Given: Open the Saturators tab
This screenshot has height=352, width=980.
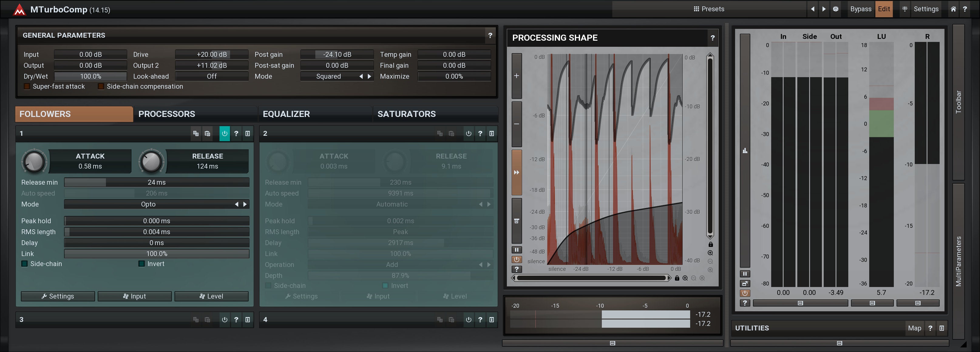Looking at the screenshot, I should [x=406, y=114].
